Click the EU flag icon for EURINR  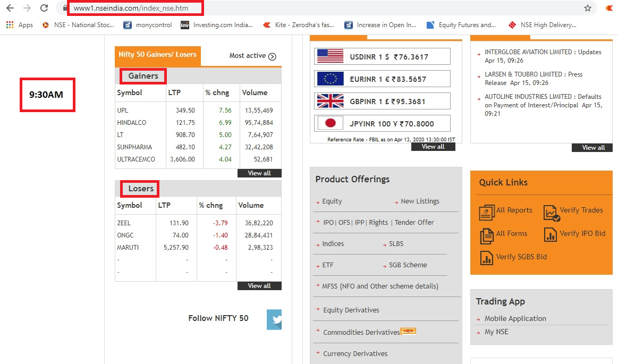(x=331, y=79)
